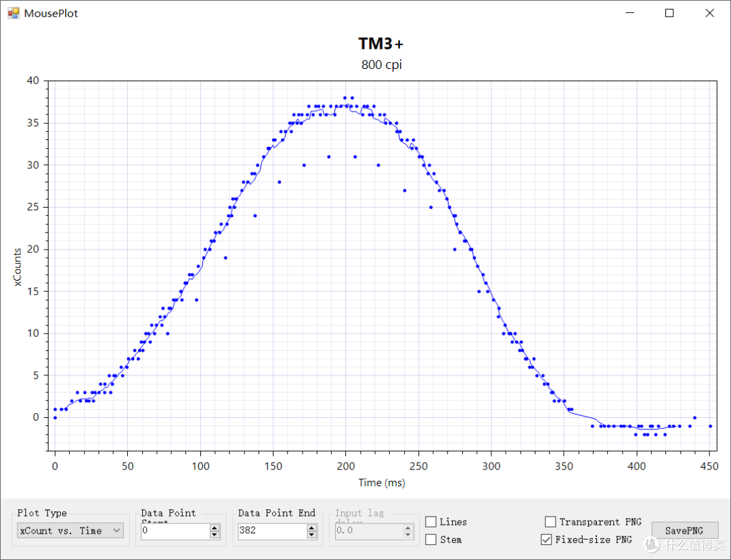This screenshot has width=731, height=560.
Task: Click the Input lag down arrow
Action: [408, 535]
